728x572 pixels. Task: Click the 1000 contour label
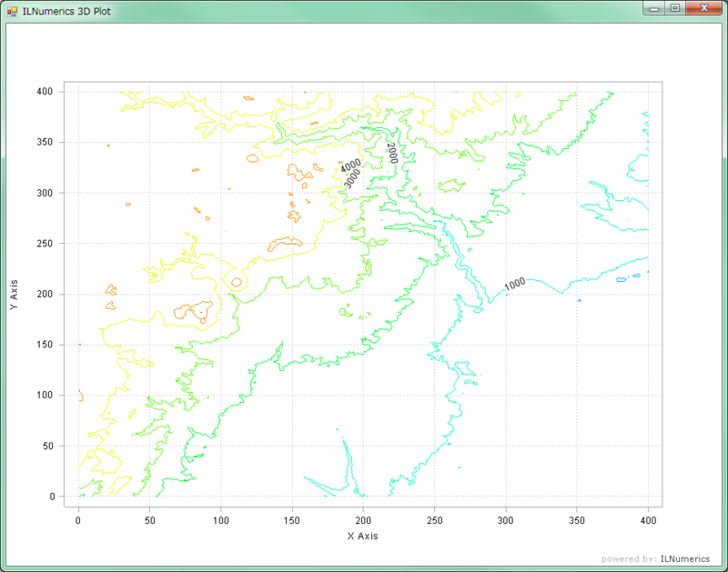pyautogui.click(x=515, y=284)
